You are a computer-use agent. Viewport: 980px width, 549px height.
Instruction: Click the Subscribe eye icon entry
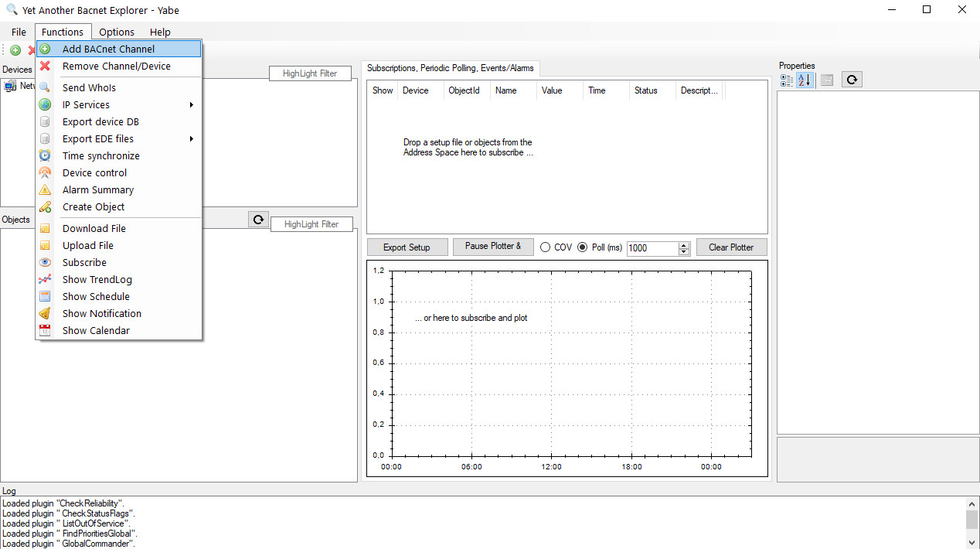click(45, 262)
